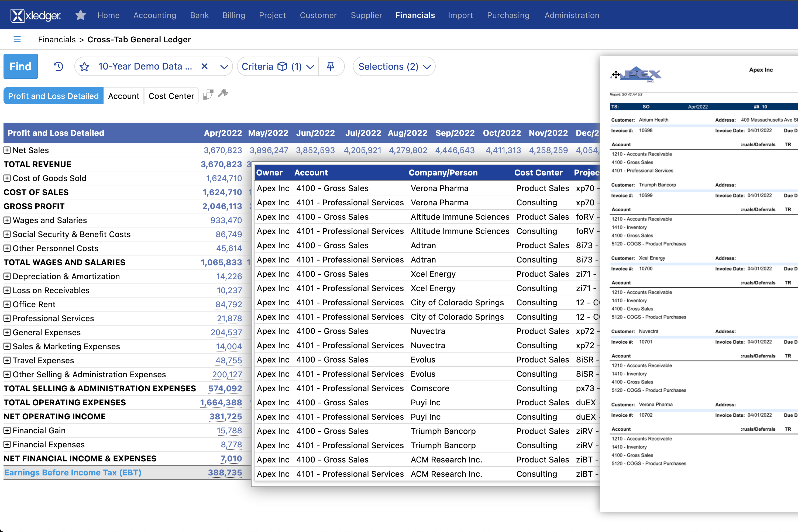Clear the 10-Year Demo Data filter with the X
The width and height of the screenshot is (798, 532).
point(204,66)
